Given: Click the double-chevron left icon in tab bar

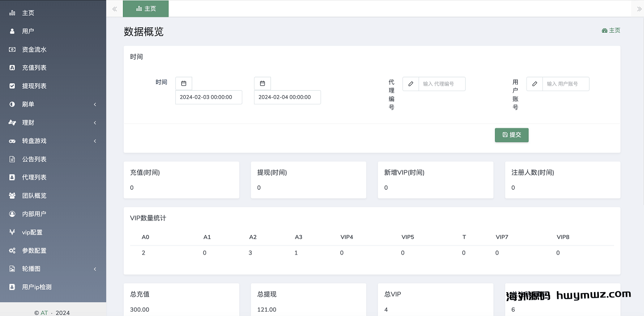Looking at the screenshot, I should (x=114, y=9).
